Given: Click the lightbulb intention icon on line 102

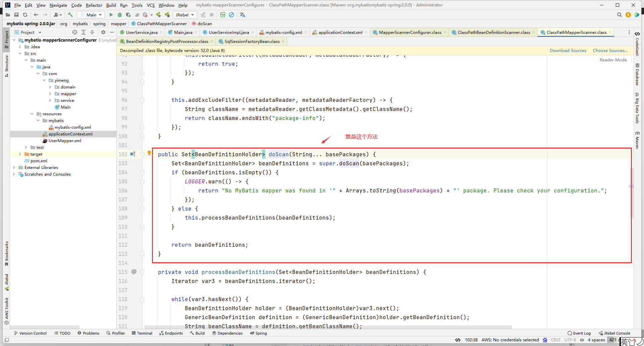Looking at the screenshot, I should coord(149,153).
